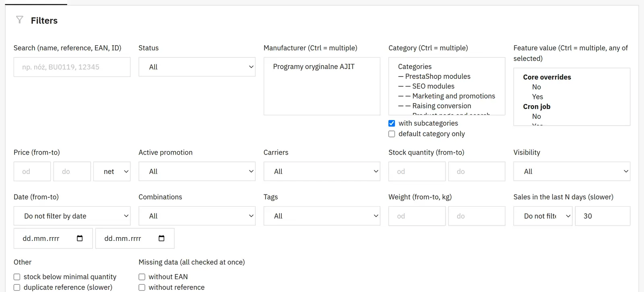Click the Weight from (od) field
644x292 pixels.
click(x=417, y=216)
